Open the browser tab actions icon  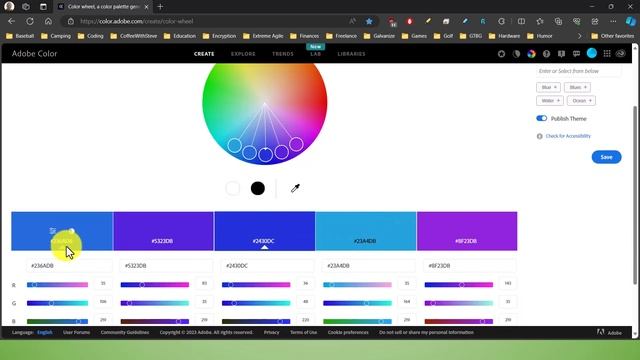pos(43,7)
